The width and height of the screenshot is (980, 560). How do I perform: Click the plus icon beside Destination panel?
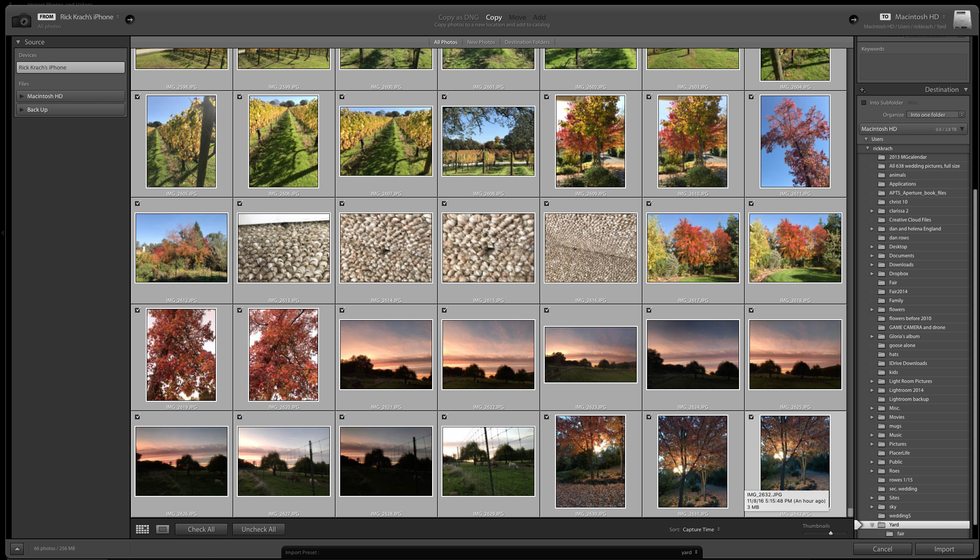[862, 90]
